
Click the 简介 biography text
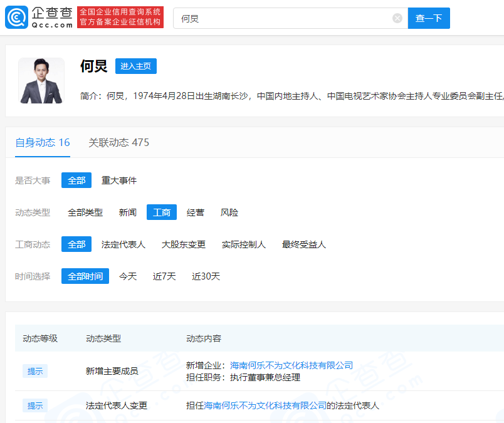tap(292, 96)
